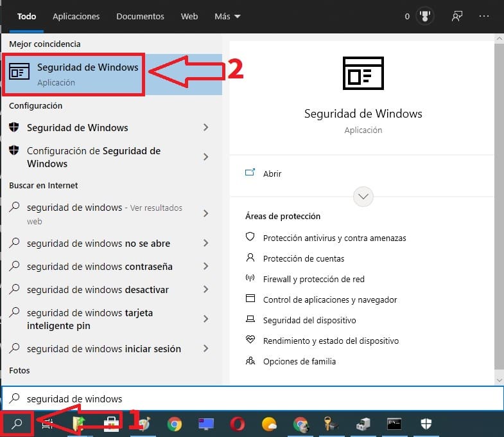This screenshot has width=504, height=437.
Task: Open the blue monitor app on the taskbar
Action: coord(206,424)
